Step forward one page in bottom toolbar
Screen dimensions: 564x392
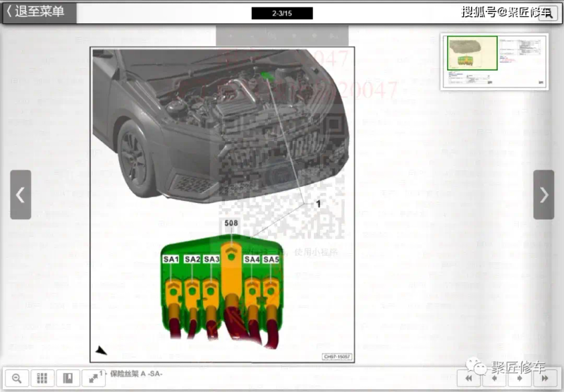(518, 379)
